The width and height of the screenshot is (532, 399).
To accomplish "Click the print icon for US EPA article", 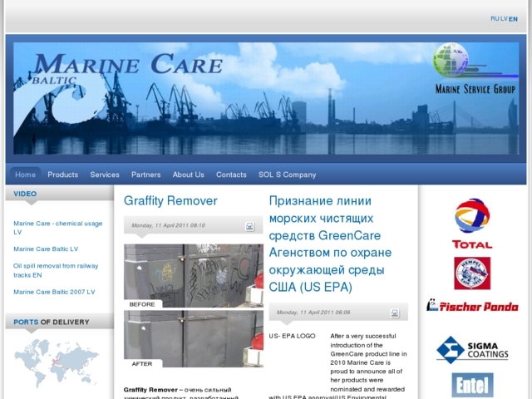I will 395,313.
